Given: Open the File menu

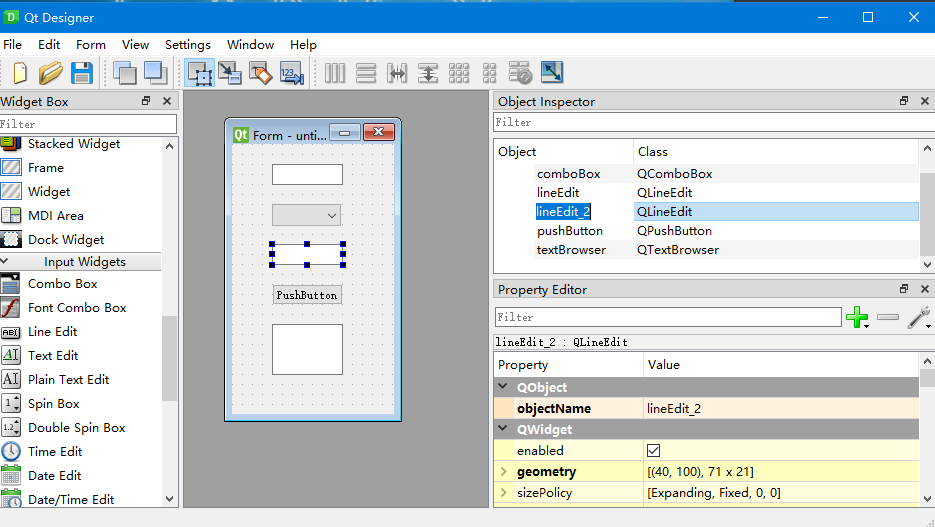Looking at the screenshot, I should (13, 45).
